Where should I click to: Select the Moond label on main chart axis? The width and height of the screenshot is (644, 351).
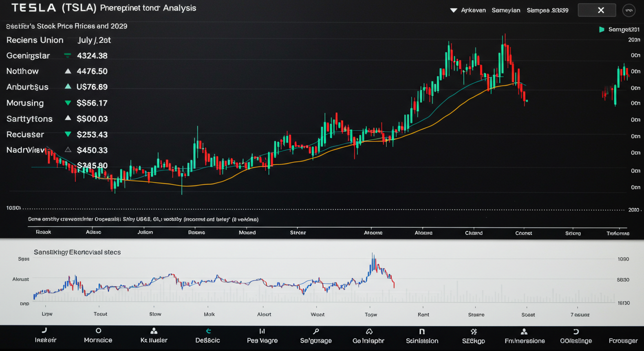pos(247,232)
